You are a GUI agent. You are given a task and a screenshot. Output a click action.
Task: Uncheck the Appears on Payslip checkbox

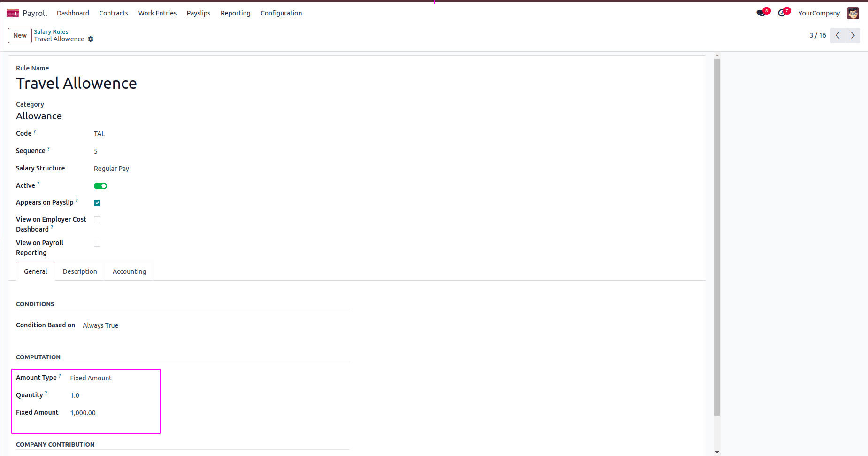click(x=97, y=203)
